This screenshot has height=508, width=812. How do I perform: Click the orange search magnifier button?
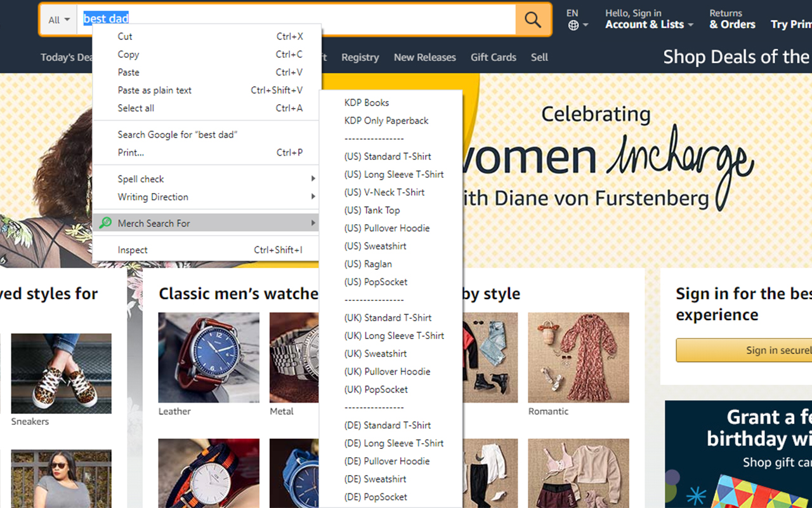[533, 20]
